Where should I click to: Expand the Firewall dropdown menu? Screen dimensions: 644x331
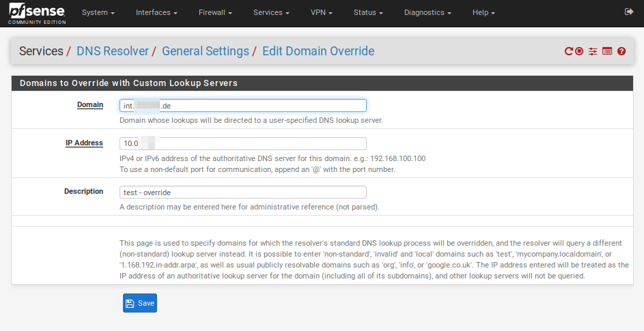(214, 13)
